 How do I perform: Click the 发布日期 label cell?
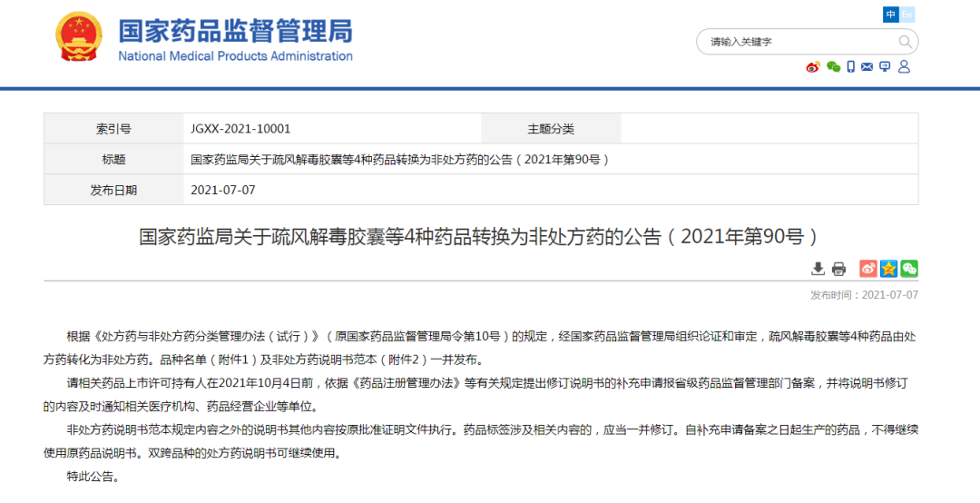point(113,190)
